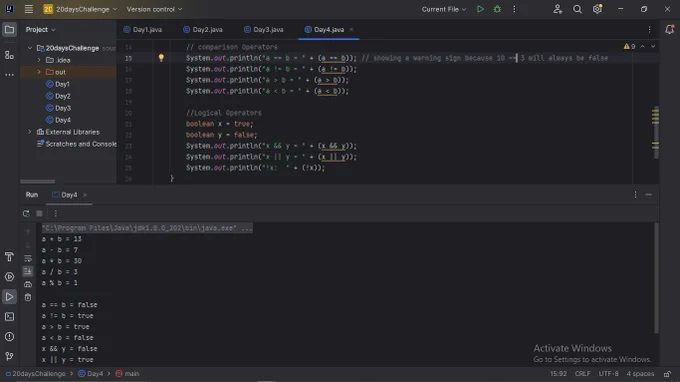Switch to Day2.java tab

point(203,29)
